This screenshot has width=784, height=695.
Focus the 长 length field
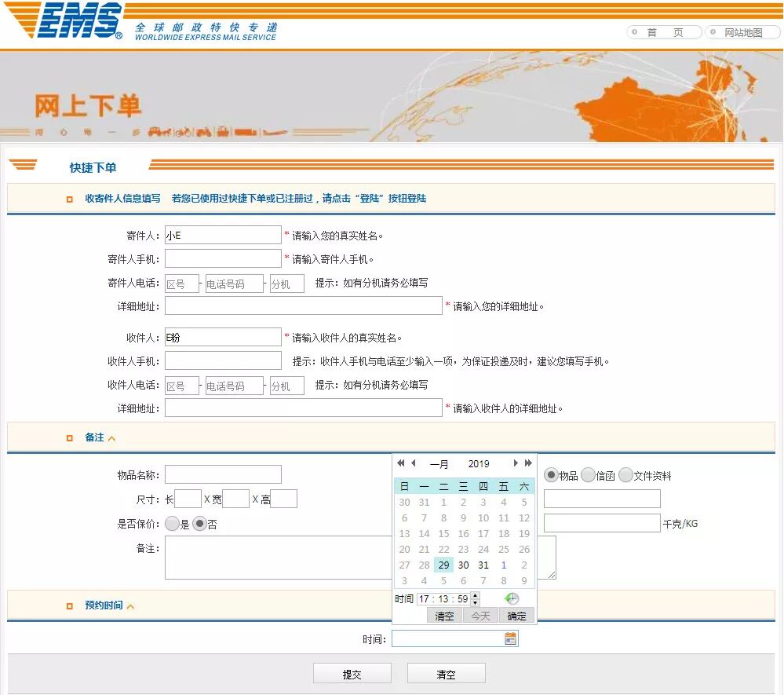click(188, 499)
